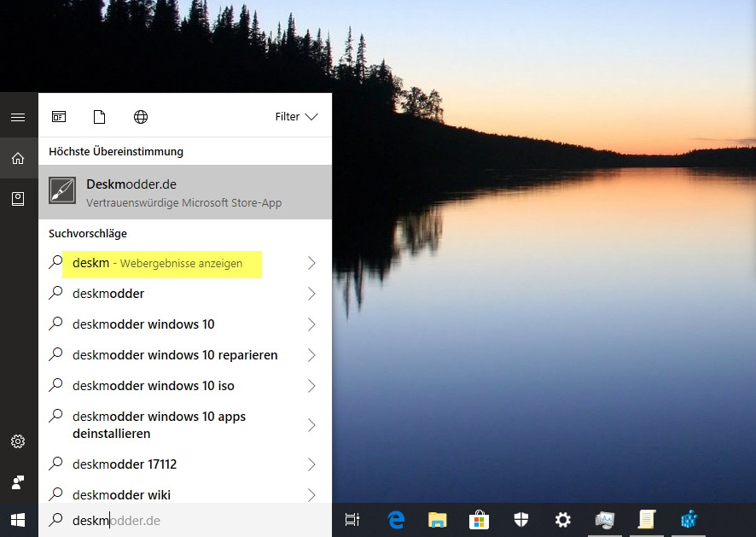Expand arrow for 'apps deinstallieren' suggestion
The width and height of the screenshot is (756, 537).
tap(311, 425)
